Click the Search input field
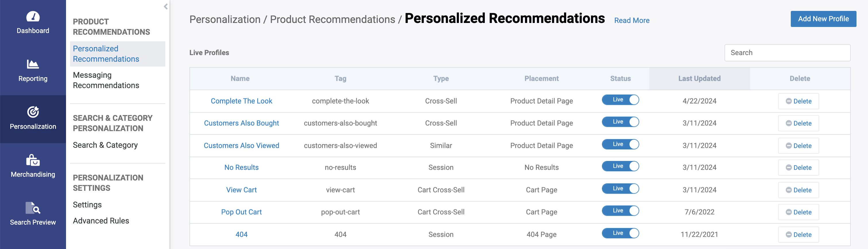 pos(787,53)
